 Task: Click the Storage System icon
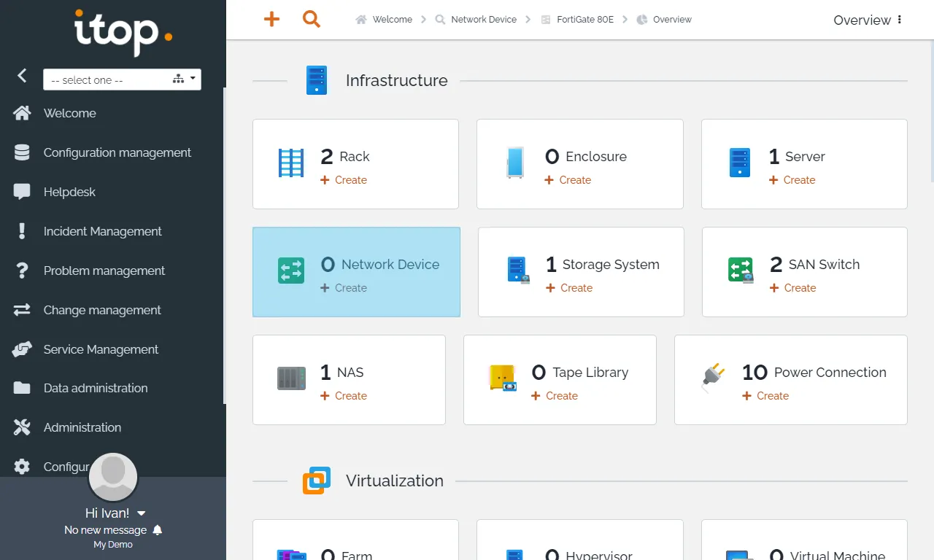pyautogui.click(x=518, y=270)
